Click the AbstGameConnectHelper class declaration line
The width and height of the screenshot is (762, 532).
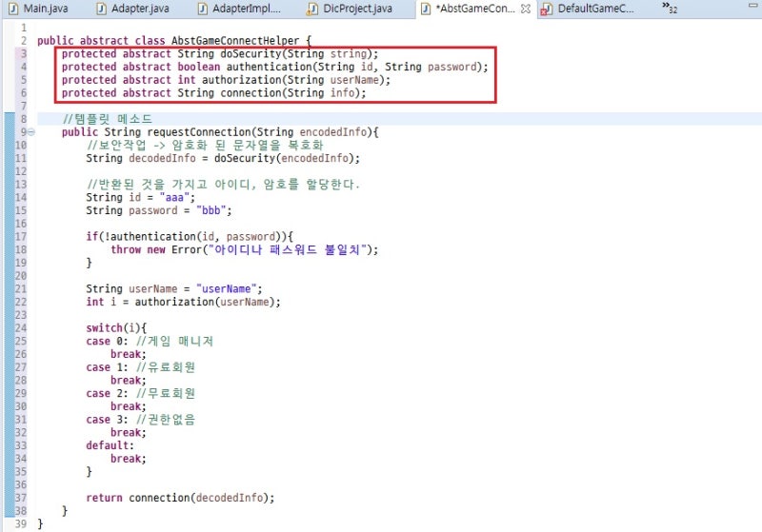tap(173, 41)
